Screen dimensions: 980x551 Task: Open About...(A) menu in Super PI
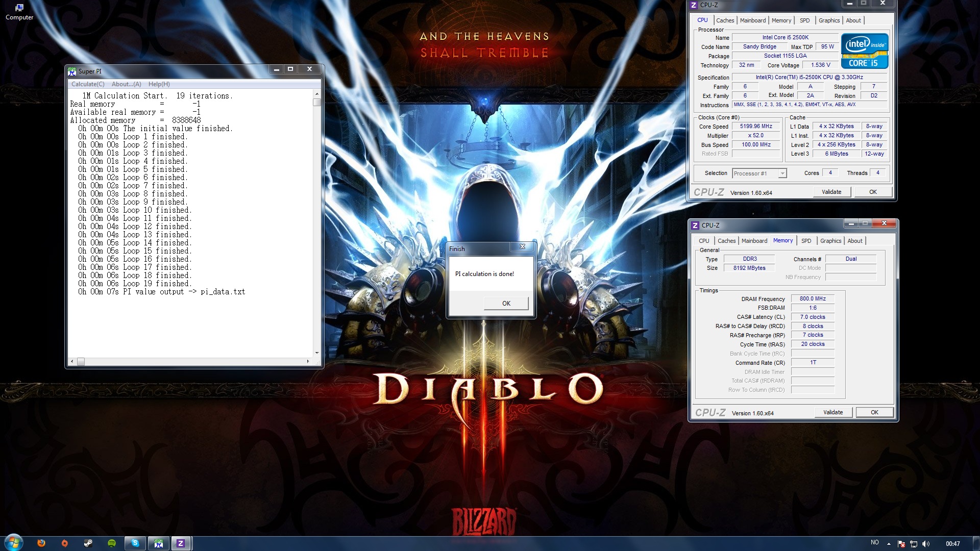pyautogui.click(x=126, y=84)
